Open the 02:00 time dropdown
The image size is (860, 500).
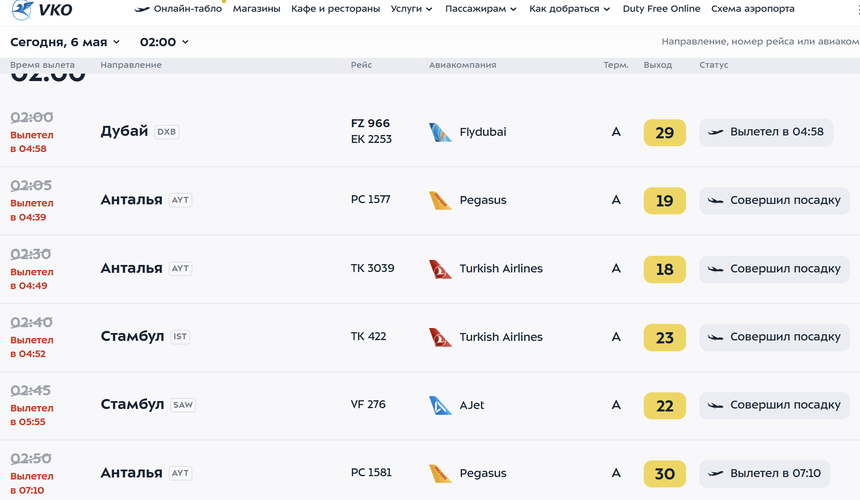[164, 42]
